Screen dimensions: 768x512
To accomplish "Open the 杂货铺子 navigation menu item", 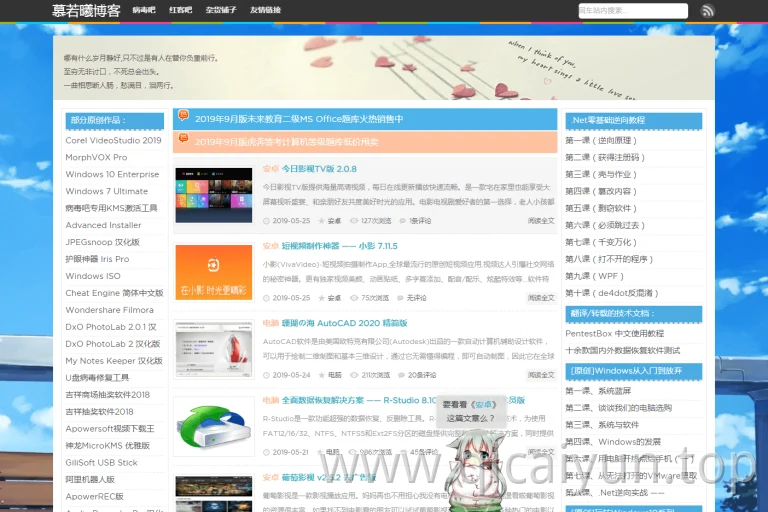I will click(x=221, y=10).
